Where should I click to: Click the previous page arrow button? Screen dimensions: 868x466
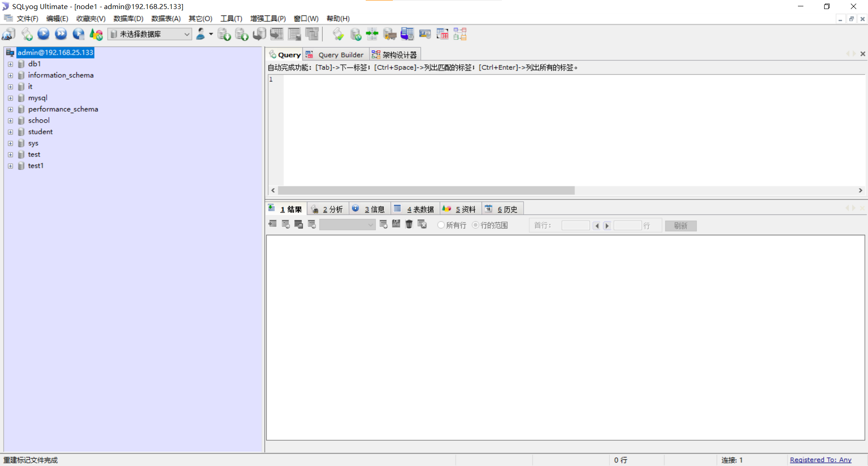pyautogui.click(x=596, y=225)
